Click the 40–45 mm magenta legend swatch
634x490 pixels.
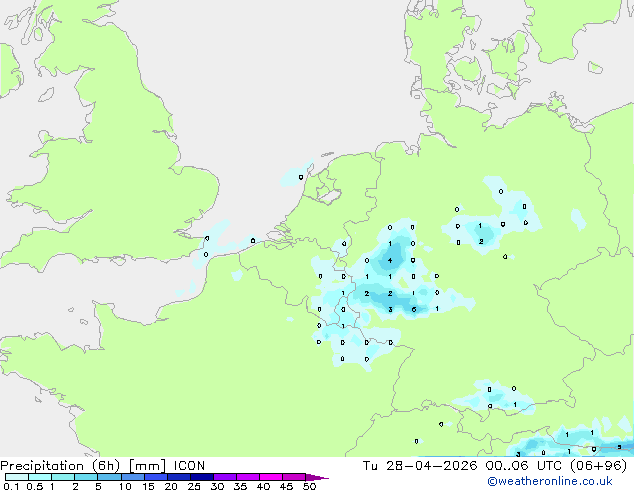(x=271, y=477)
